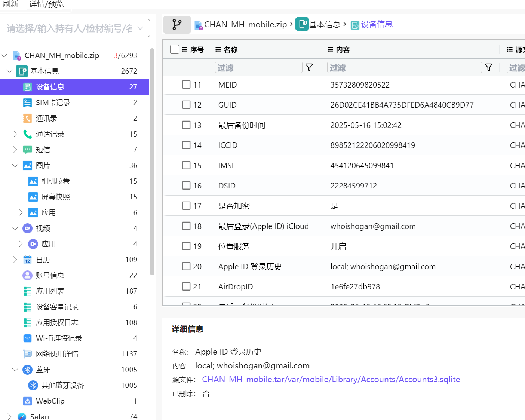Click the 设备容量记录 list icon

pos(28,307)
